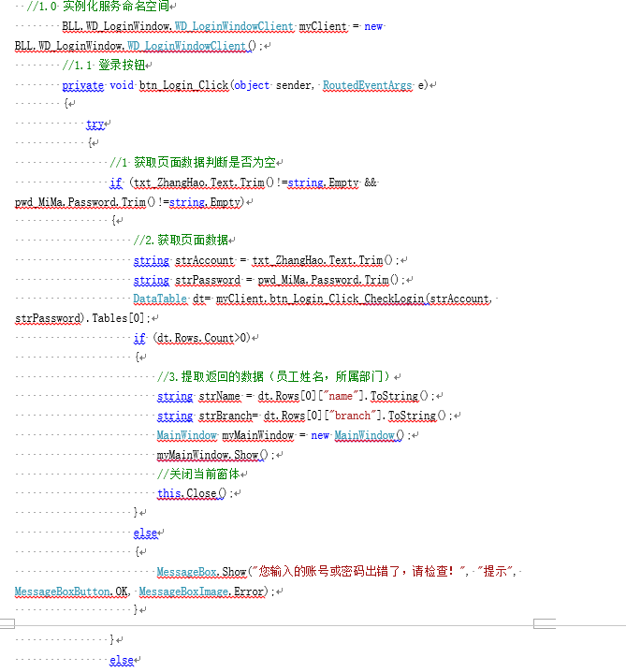Screen dimensions: 626x672
Task: Click the parameter word "sender,"
Action: 295,85
